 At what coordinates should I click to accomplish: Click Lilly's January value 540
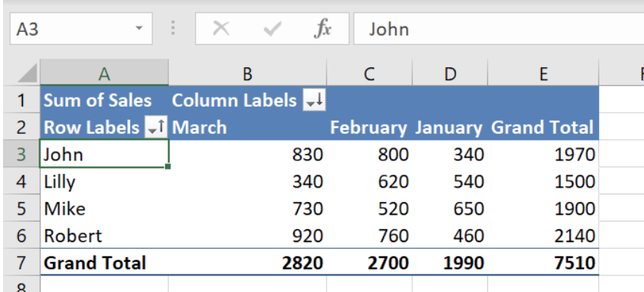pos(450,182)
